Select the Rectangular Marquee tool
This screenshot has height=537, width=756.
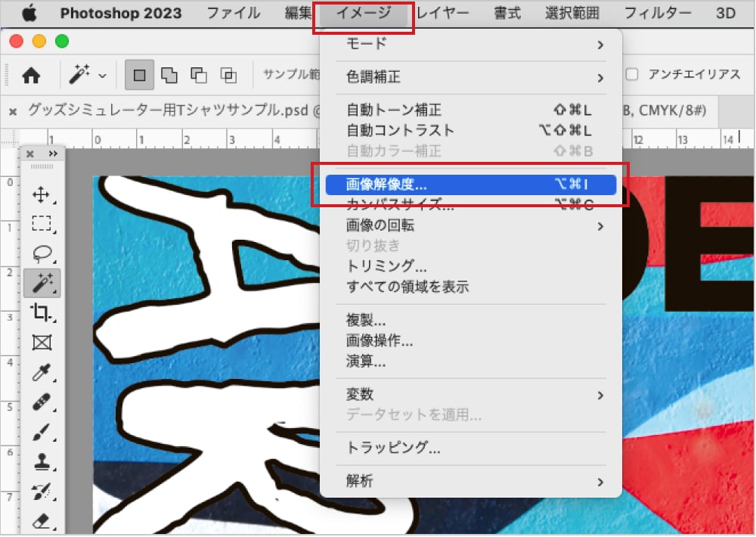[x=42, y=223]
